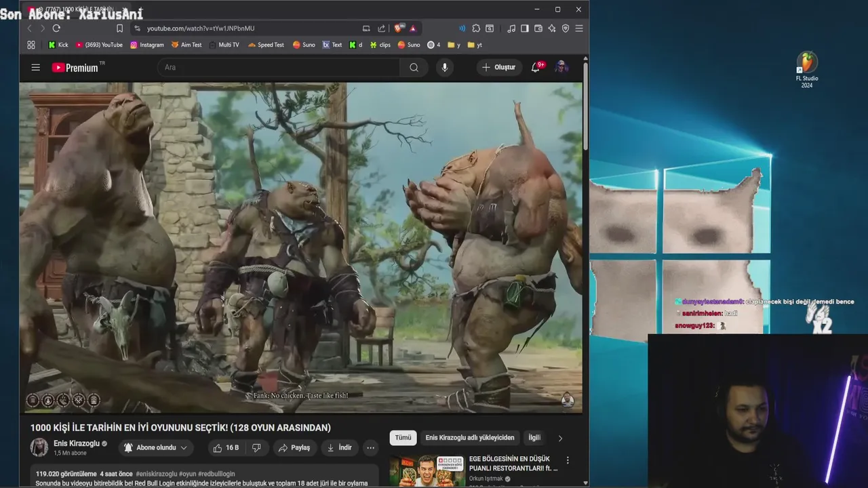Open options for EGE BÖLGESİNİN video
This screenshot has height=488, width=868.
(568, 460)
